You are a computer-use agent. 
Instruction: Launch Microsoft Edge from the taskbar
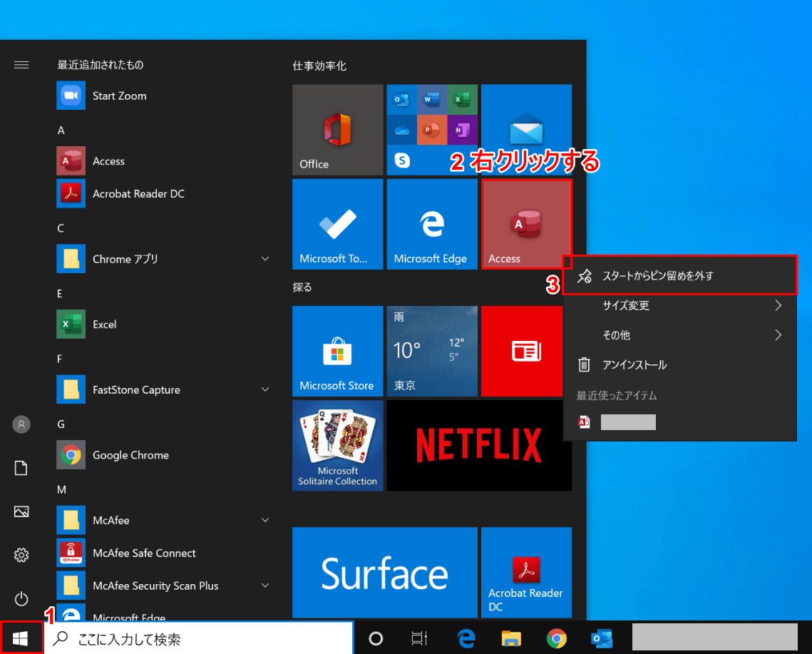coord(466,638)
